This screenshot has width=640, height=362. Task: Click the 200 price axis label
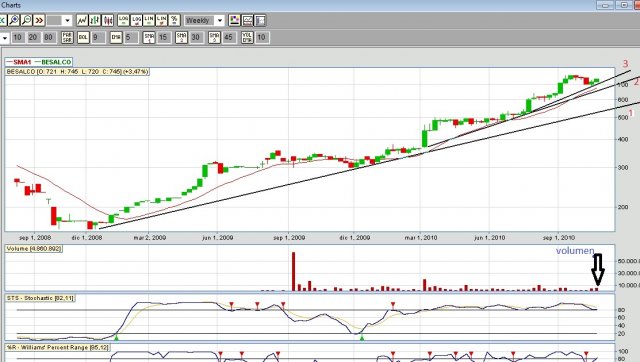(x=623, y=207)
